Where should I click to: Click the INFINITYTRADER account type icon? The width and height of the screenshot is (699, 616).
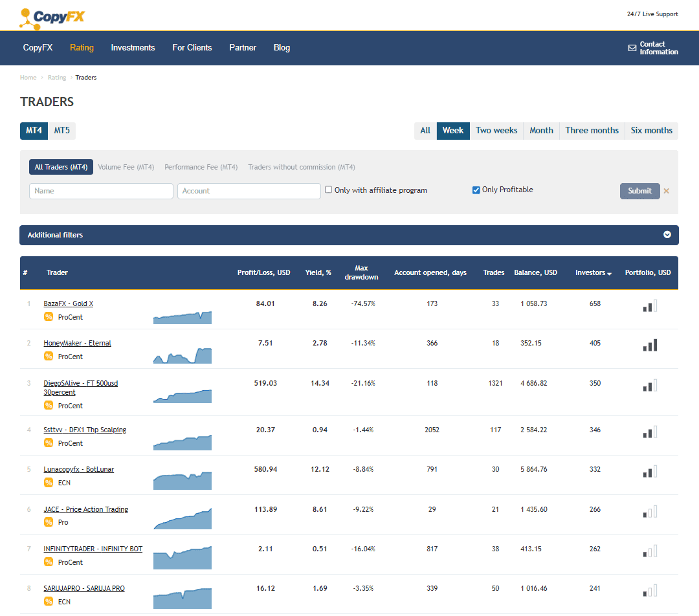[x=49, y=562]
